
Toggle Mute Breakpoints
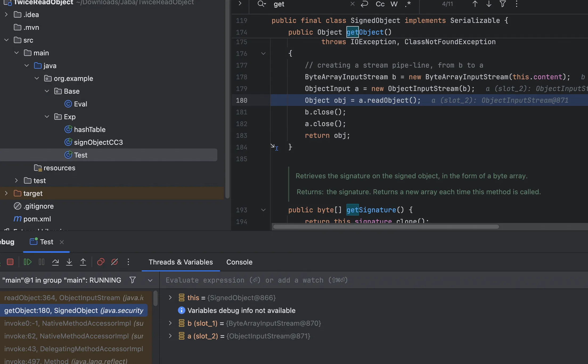point(115,262)
